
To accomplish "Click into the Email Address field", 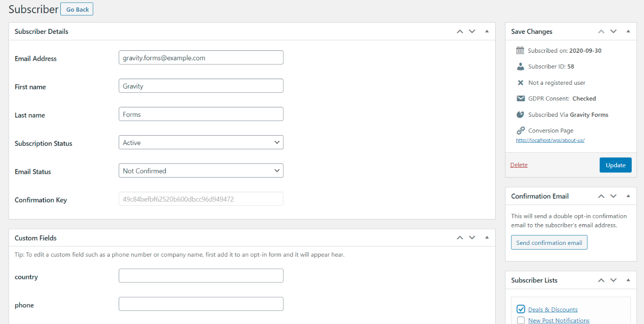I will (201, 57).
